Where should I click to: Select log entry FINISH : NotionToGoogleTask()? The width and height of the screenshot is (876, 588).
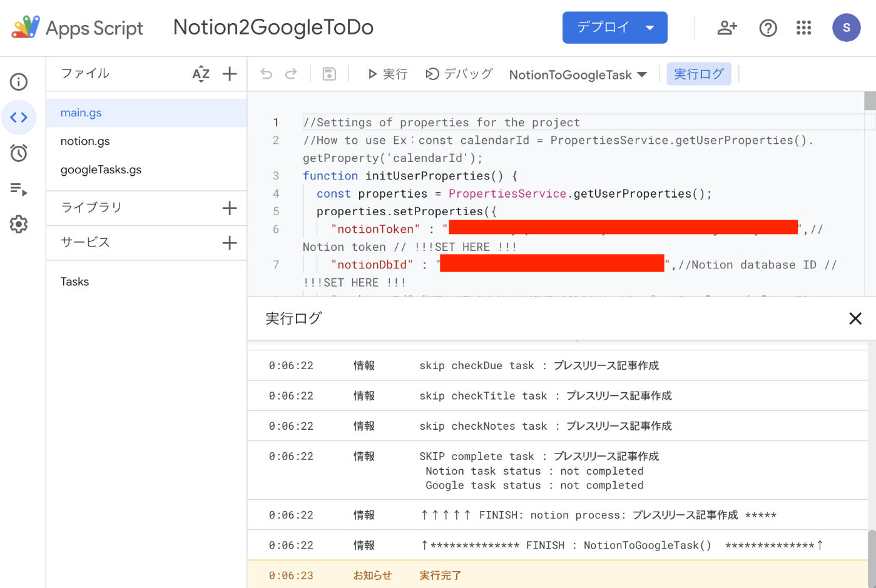[558, 545]
